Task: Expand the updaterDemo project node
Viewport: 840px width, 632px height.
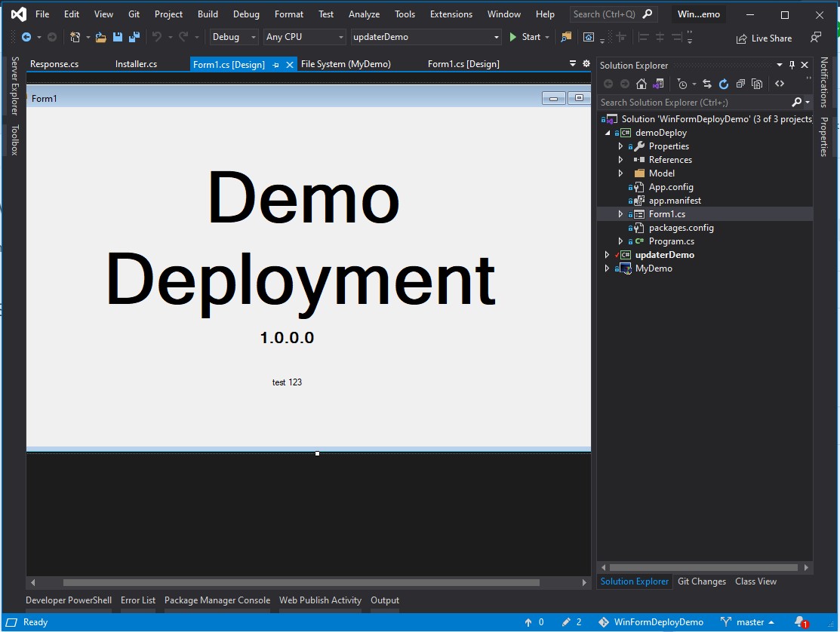Action: (607, 255)
